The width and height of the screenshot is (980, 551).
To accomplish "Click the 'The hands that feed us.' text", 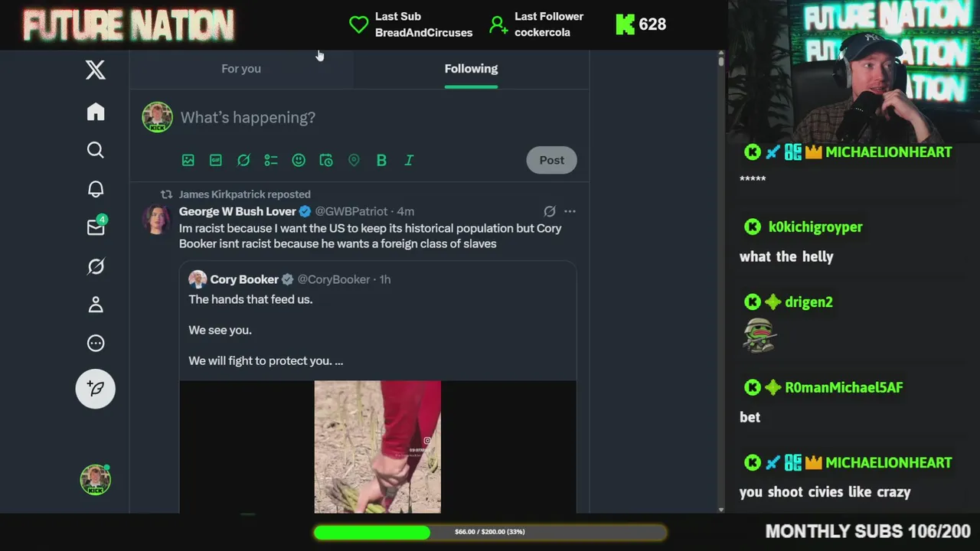I will coord(250,299).
